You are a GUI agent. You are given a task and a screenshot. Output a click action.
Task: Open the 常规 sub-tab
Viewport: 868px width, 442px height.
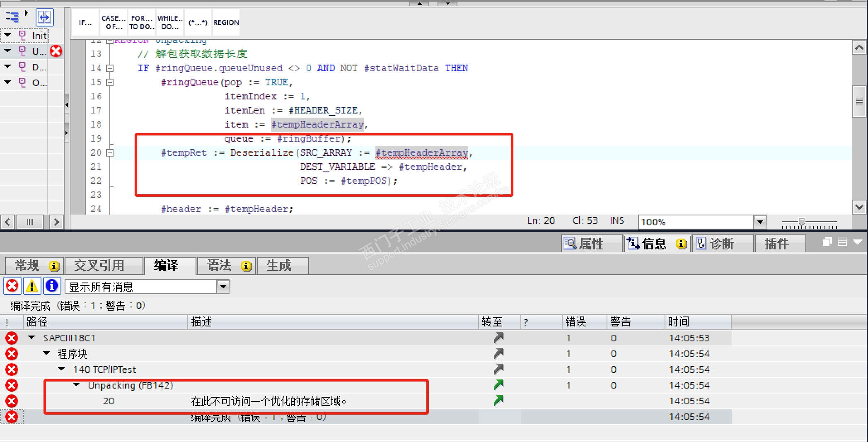pyautogui.click(x=34, y=266)
